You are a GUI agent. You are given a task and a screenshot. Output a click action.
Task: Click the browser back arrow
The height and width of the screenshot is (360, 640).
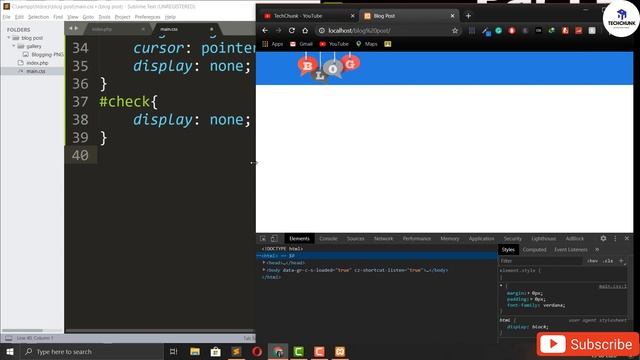pos(265,31)
